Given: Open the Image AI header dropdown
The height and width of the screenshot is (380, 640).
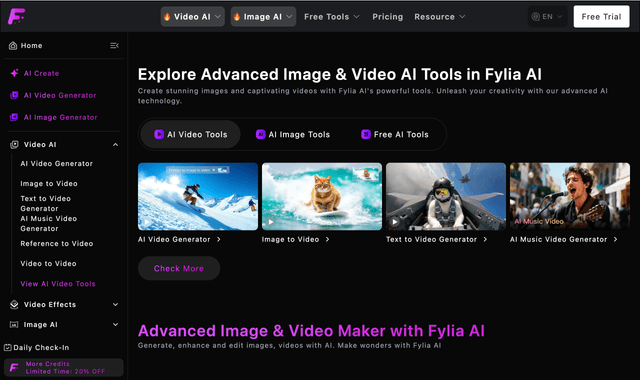Looking at the screenshot, I should (x=263, y=17).
